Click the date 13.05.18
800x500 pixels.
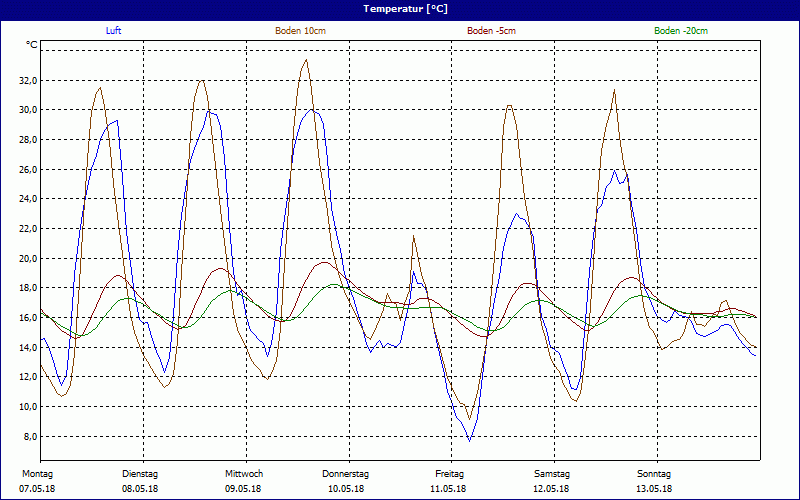(654, 489)
